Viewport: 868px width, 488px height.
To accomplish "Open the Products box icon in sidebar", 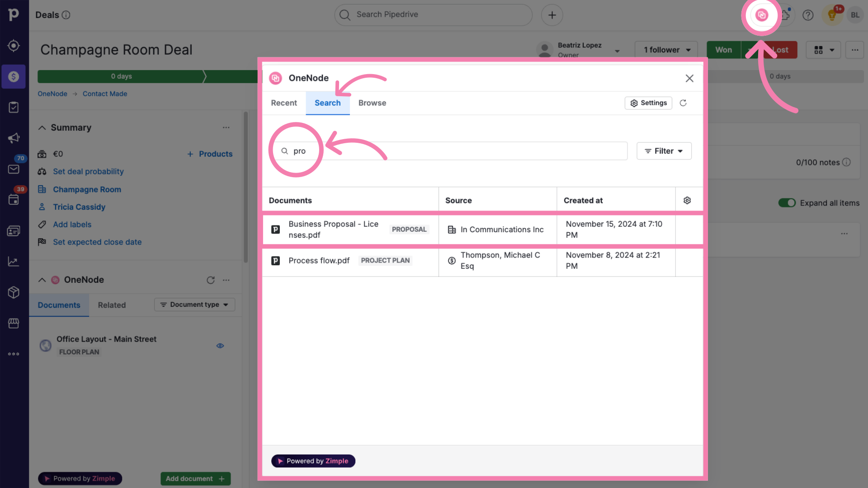I will pyautogui.click(x=14, y=292).
